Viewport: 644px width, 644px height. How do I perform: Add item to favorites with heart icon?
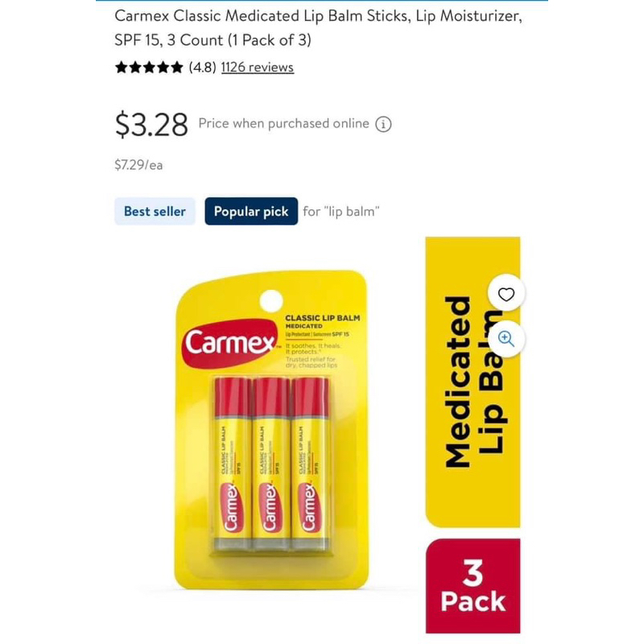(506, 294)
